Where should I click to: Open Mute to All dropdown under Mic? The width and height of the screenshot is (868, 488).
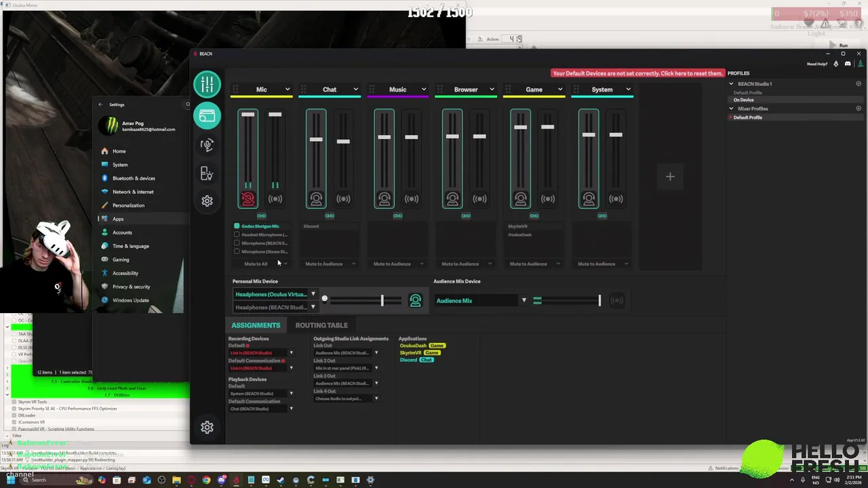click(x=261, y=264)
